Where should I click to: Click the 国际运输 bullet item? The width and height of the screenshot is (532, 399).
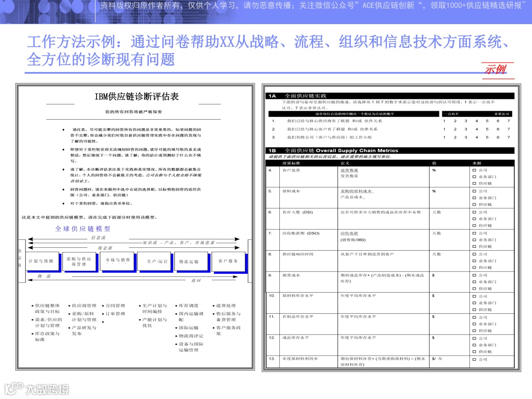189,328
